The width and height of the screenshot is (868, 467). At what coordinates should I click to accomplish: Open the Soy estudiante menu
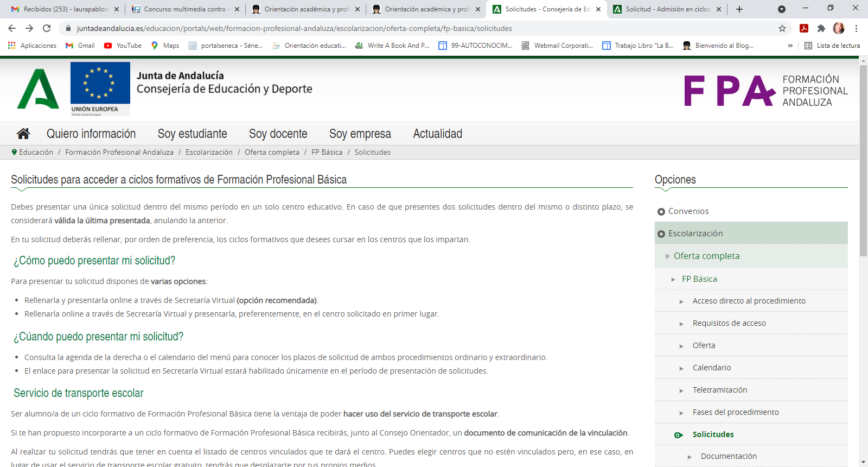(x=193, y=134)
